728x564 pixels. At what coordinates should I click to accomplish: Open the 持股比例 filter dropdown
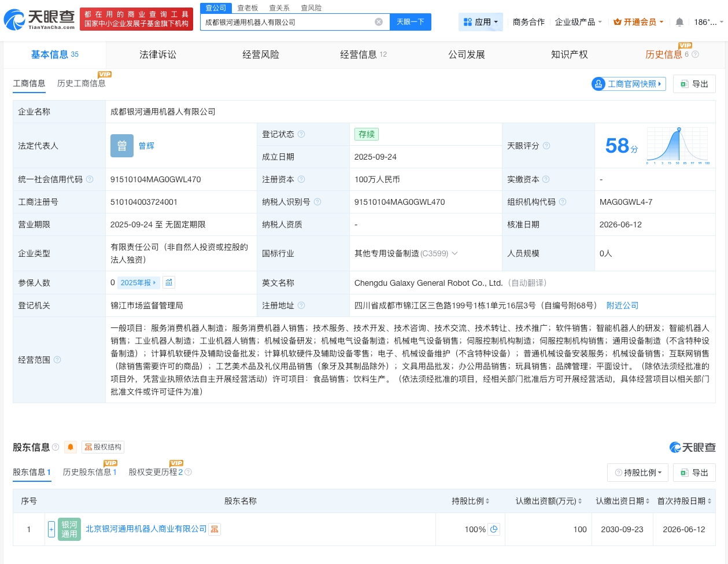click(638, 473)
